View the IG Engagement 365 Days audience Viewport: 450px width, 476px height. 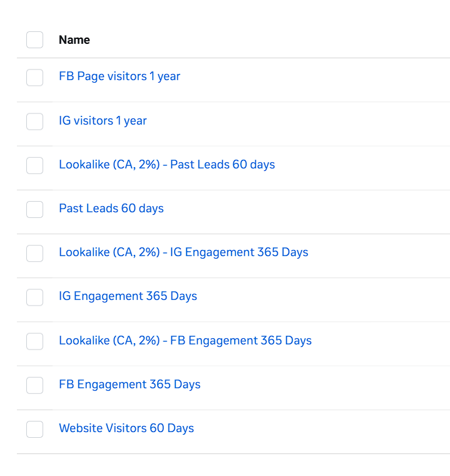(x=128, y=296)
